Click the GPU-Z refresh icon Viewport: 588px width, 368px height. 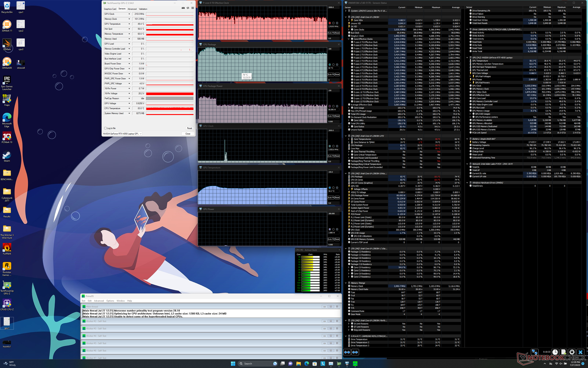pos(188,8)
